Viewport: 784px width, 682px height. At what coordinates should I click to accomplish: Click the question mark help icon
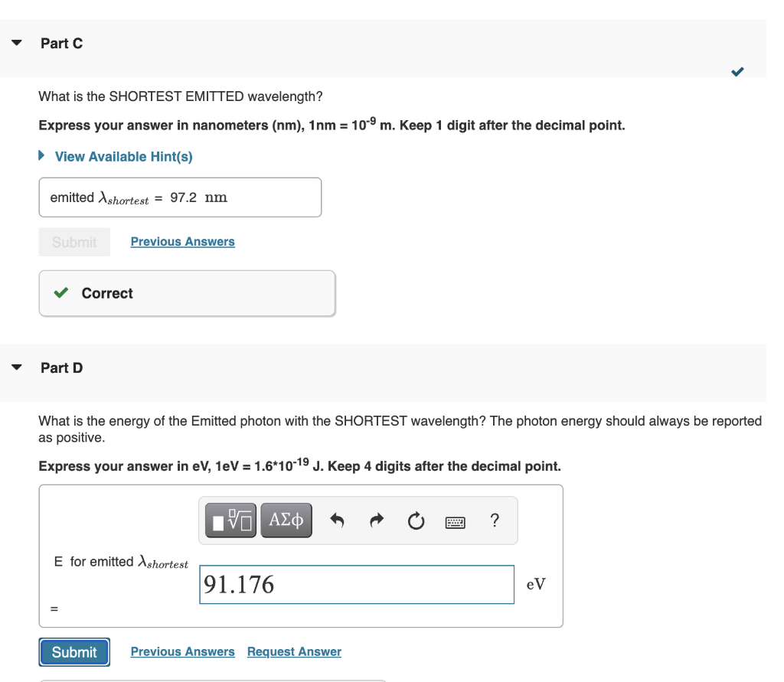[x=495, y=520]
